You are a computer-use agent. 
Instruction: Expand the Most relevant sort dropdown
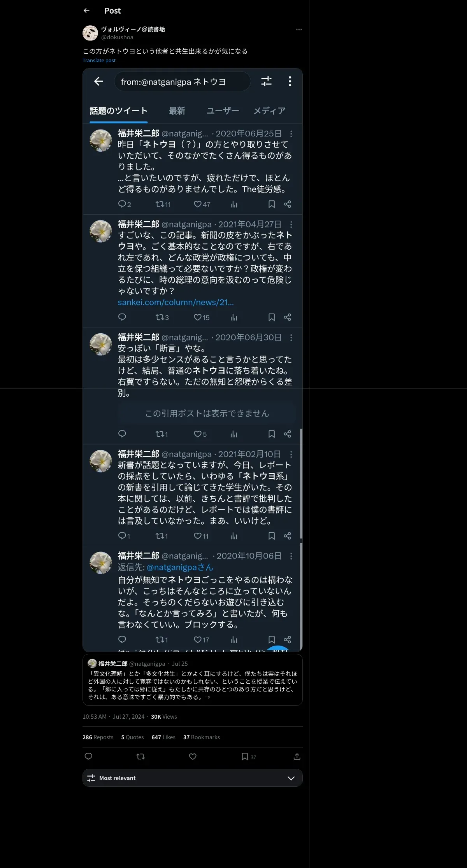(x=193, y=778)
